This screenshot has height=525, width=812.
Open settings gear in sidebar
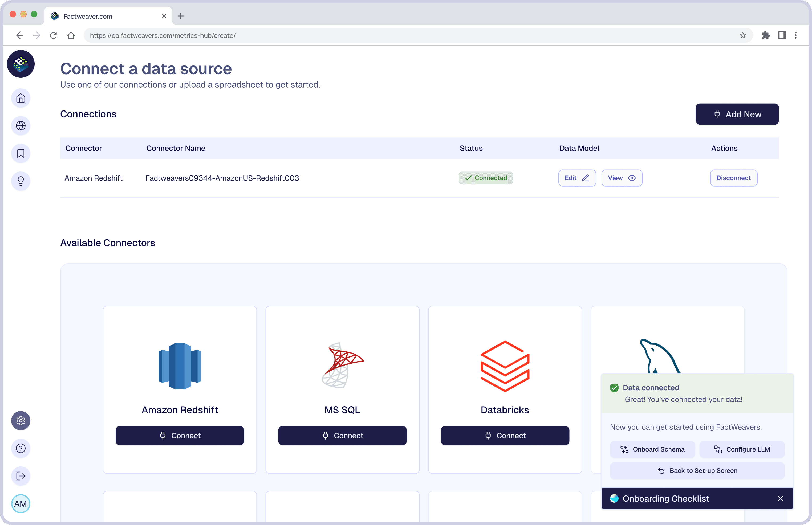click(x=21, y=421)
